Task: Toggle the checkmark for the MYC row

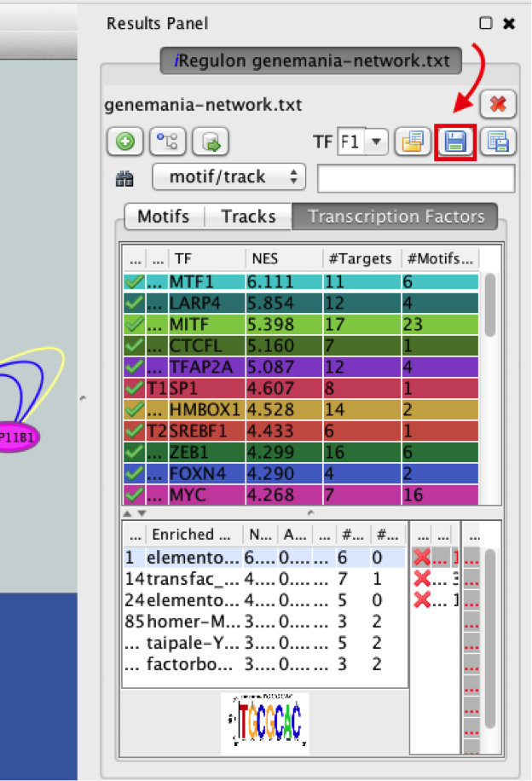Action: [133, 495]
